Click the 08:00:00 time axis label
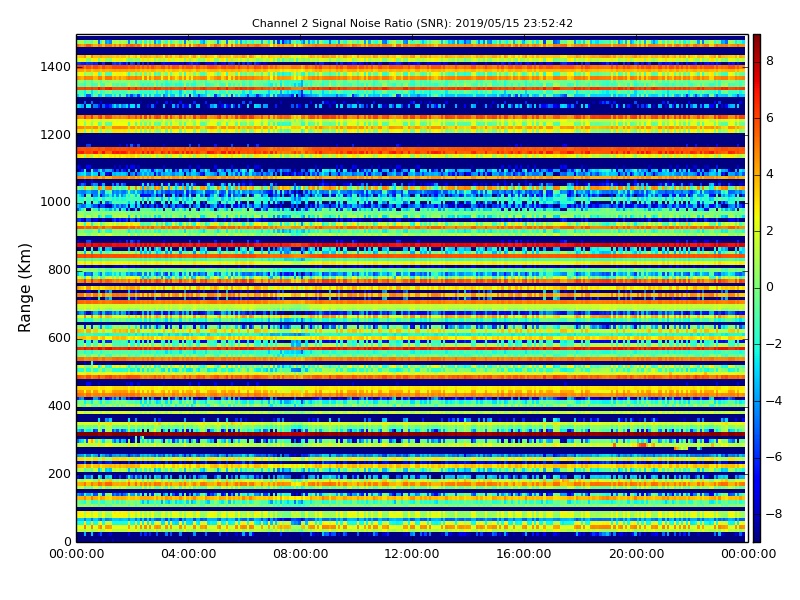 click(x=301, y=554)
